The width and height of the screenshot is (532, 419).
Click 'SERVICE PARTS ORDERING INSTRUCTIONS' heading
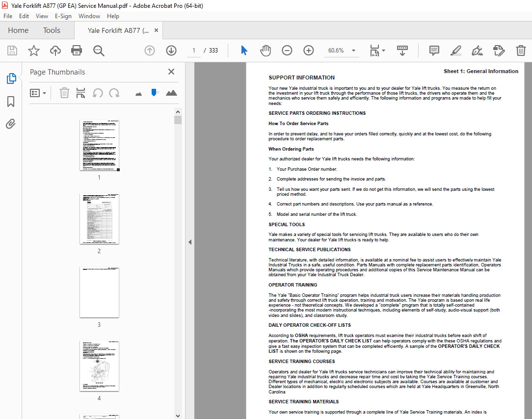[317, 113]
